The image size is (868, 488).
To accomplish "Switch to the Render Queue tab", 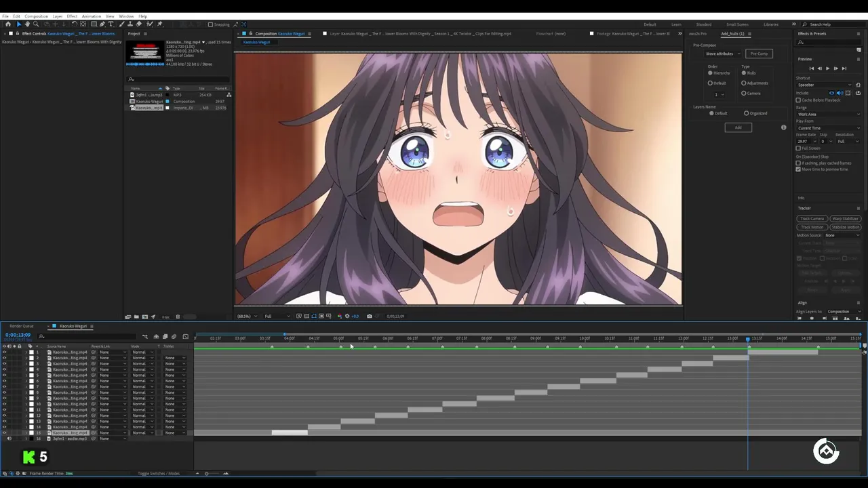I will pos(21,326).
